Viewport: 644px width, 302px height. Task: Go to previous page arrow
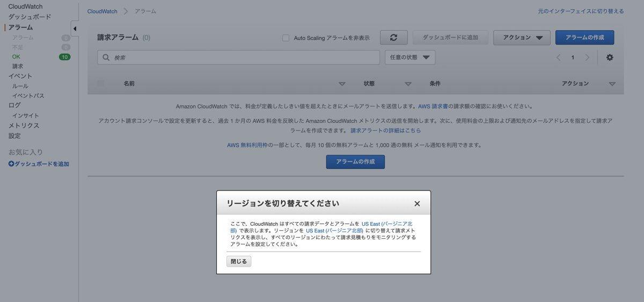(559, 57)
